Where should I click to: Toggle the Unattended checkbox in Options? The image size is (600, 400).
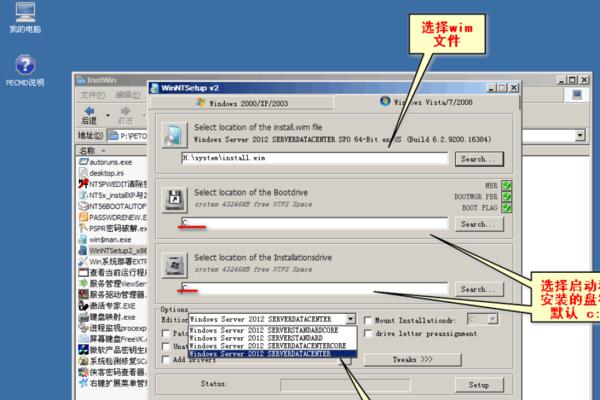(166, 346)
